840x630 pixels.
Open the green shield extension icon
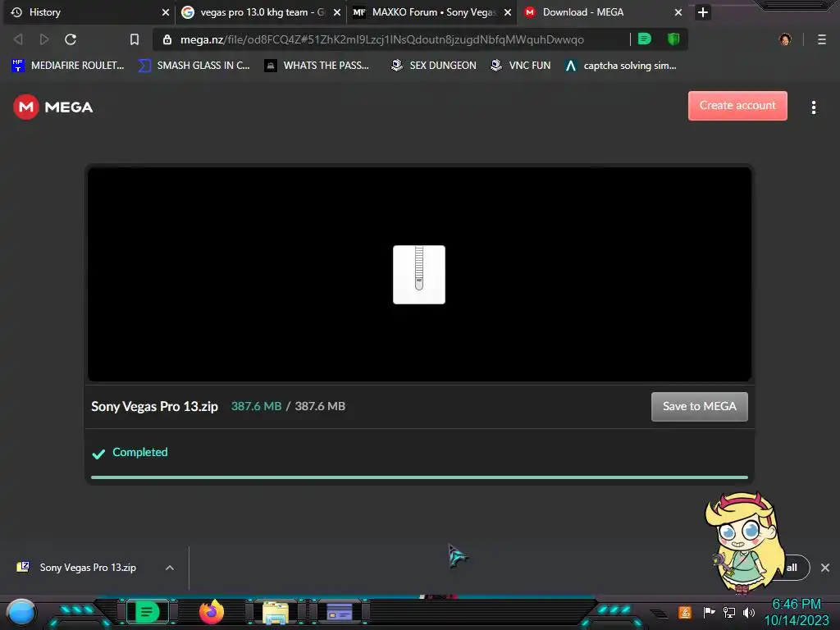[673, 39]
